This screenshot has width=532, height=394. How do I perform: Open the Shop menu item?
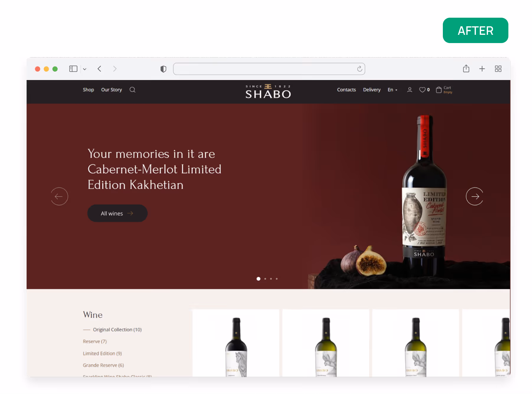click(88, 90)
